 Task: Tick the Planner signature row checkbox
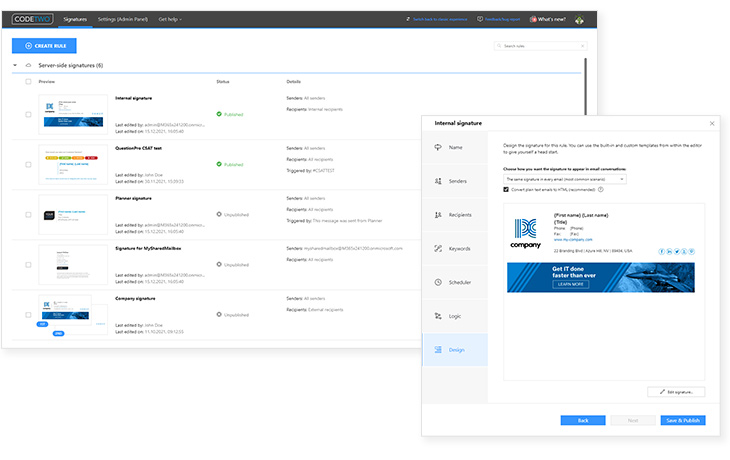(x=28, y=215)
